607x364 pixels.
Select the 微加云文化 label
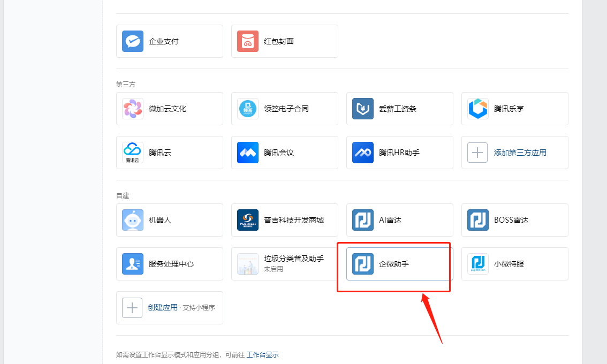pos(168,109)
